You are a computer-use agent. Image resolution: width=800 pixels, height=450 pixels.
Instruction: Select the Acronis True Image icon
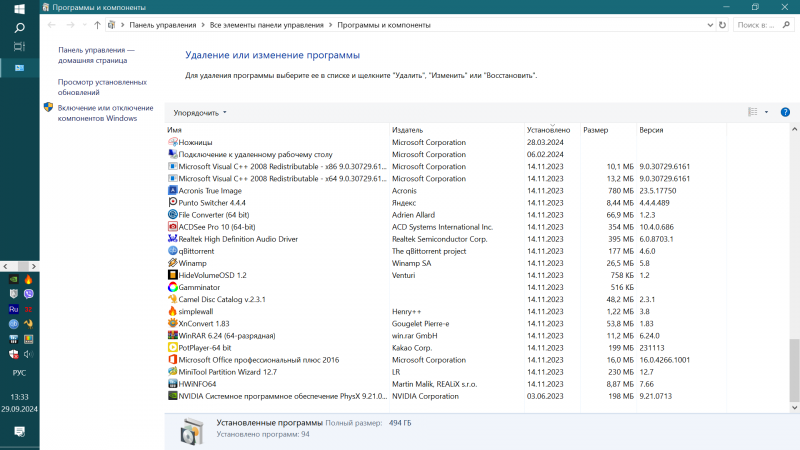click(172, 190)
